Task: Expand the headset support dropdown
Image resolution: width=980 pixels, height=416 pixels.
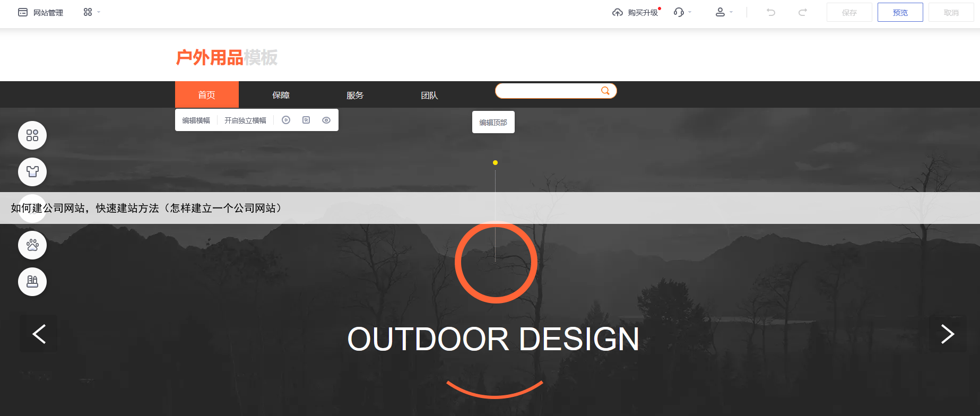Action: (x=682, y=12)
